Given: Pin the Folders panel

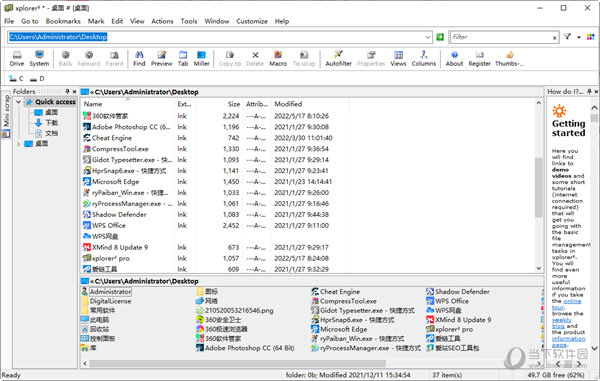Looking at the screenshot, I should (x=67, y=91).
